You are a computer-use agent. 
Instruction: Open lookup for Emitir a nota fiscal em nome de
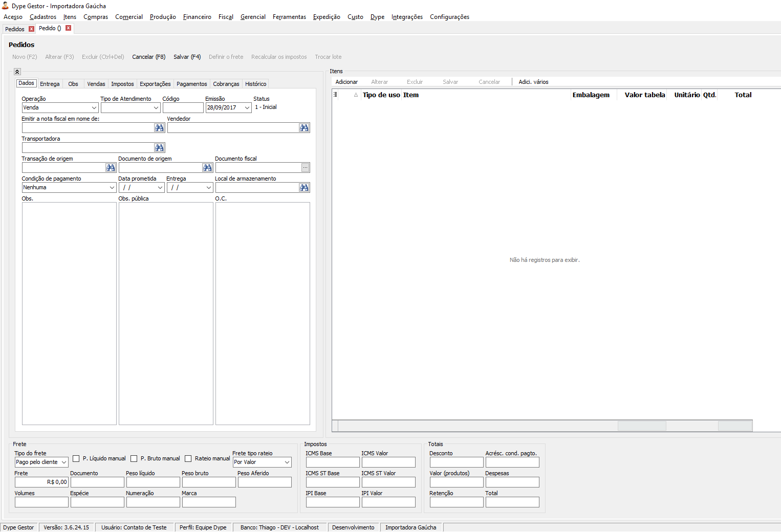coord(159,128)
